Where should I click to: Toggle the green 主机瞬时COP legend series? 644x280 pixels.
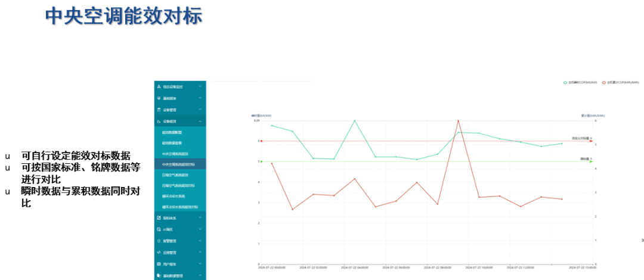565,82
